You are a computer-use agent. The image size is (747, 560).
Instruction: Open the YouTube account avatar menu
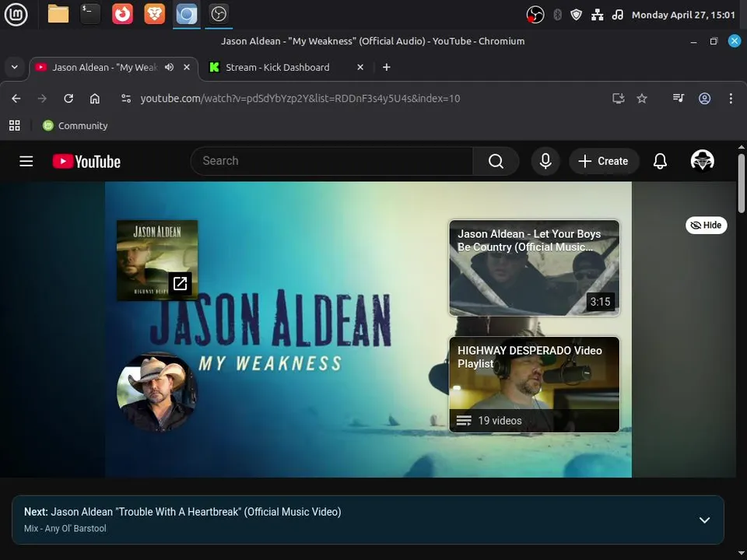[x=702, y=160]
